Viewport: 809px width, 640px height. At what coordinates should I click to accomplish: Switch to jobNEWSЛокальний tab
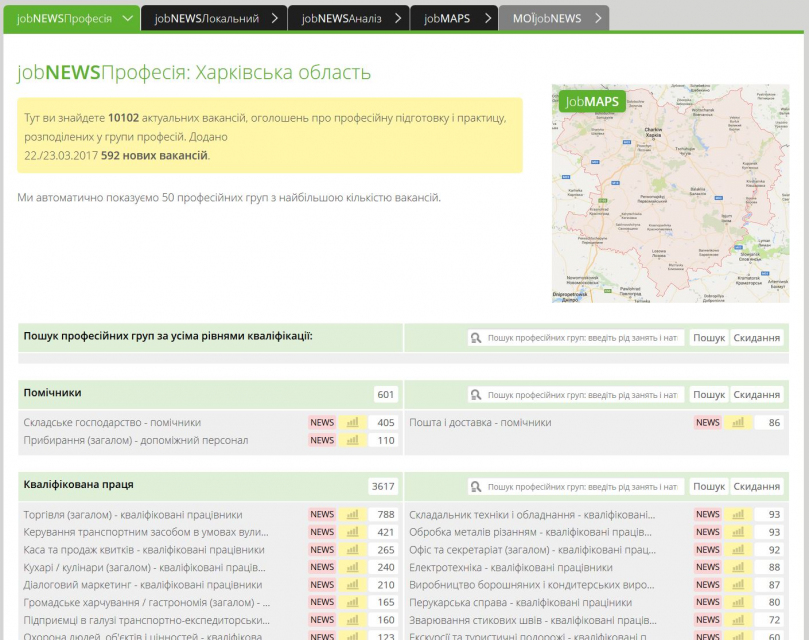point(214,19)
